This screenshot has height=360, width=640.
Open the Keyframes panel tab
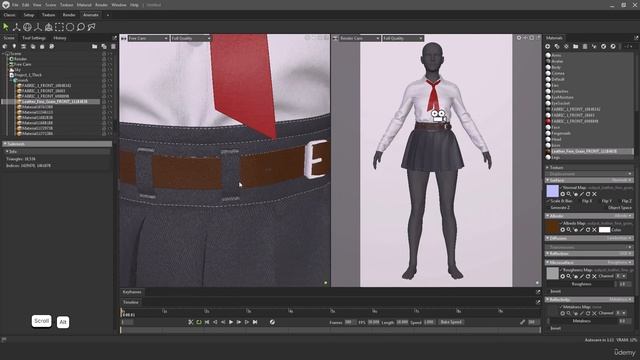[x=132, y=292]
